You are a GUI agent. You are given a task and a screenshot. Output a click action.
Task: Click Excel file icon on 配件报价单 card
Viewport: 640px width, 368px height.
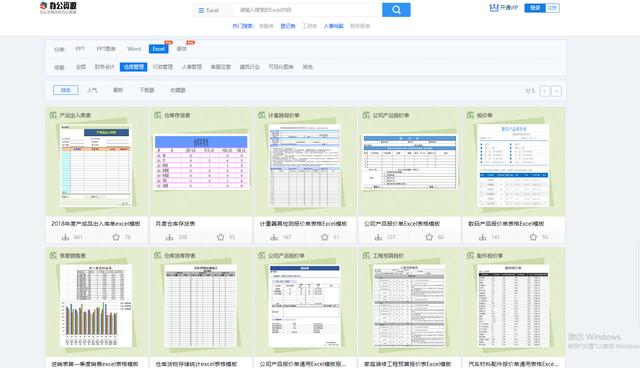pos(470,255)
